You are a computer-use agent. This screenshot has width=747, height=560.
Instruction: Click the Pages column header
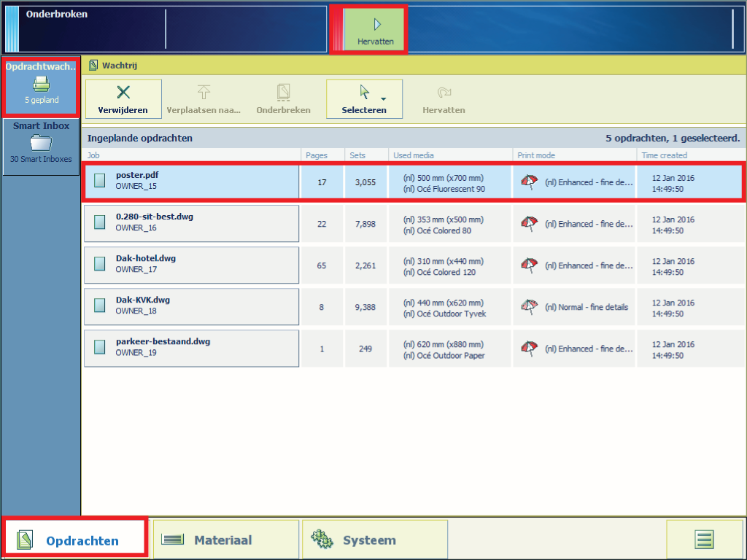[317, 155]
